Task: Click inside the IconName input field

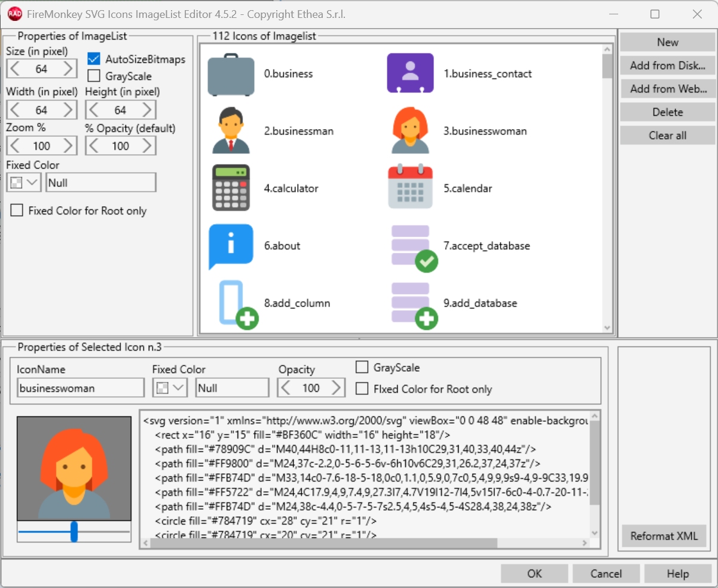Action: [x=81, y=388]
